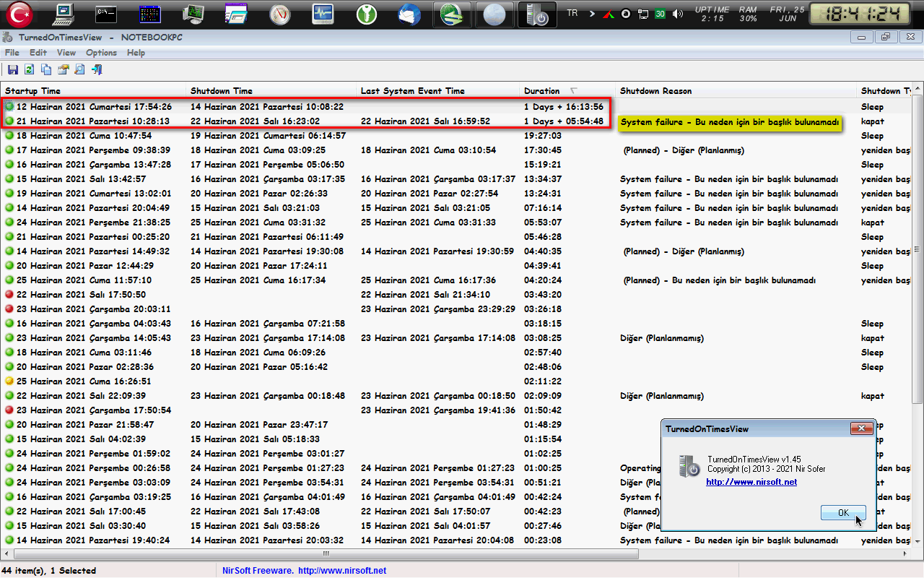Click the Copy Selected Items toolbar icon

(46, 69)
